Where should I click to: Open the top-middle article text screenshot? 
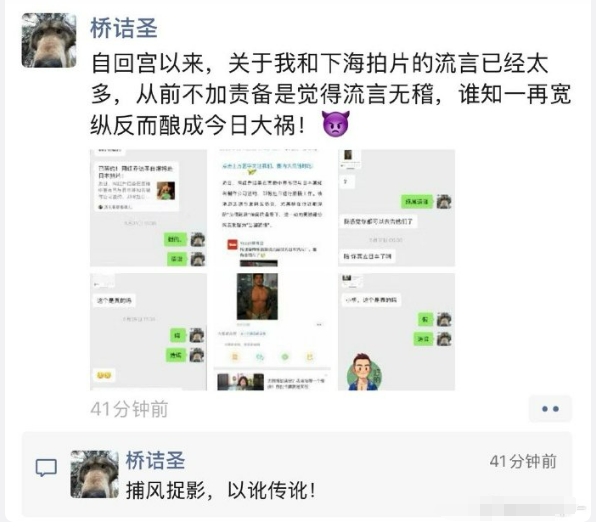(272, 208)
